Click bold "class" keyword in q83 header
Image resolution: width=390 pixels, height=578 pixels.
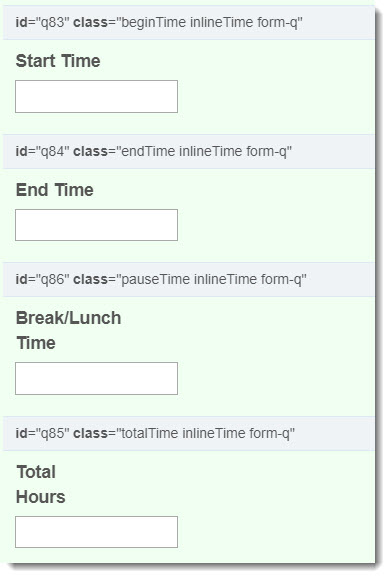click(90, 22)
